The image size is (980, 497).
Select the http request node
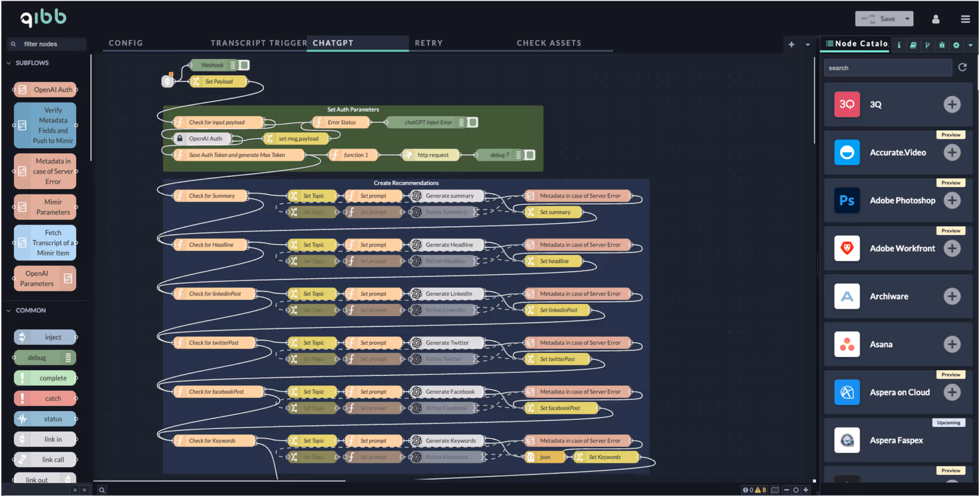click(430, 155)
